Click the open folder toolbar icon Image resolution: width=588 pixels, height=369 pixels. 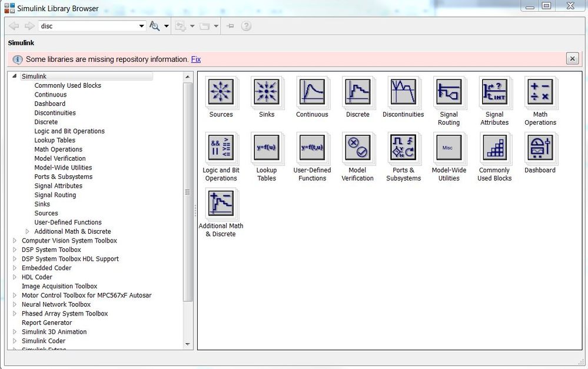[204, 26]
